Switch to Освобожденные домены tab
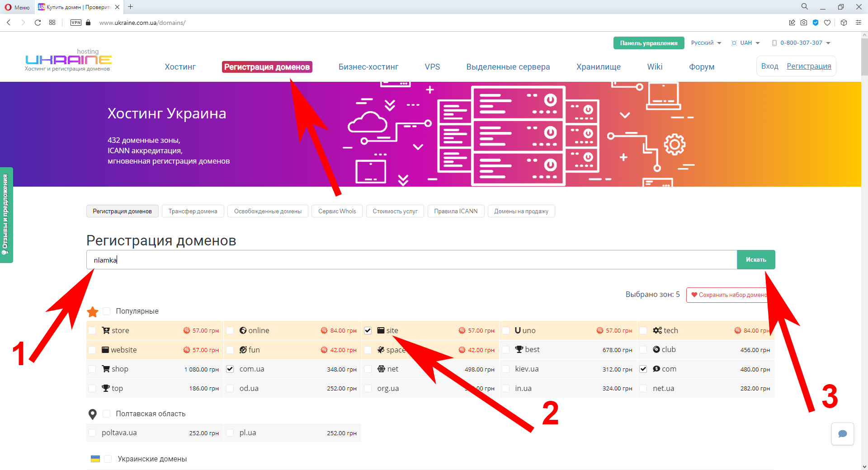 pyautogui.click(x=268, y=211)
